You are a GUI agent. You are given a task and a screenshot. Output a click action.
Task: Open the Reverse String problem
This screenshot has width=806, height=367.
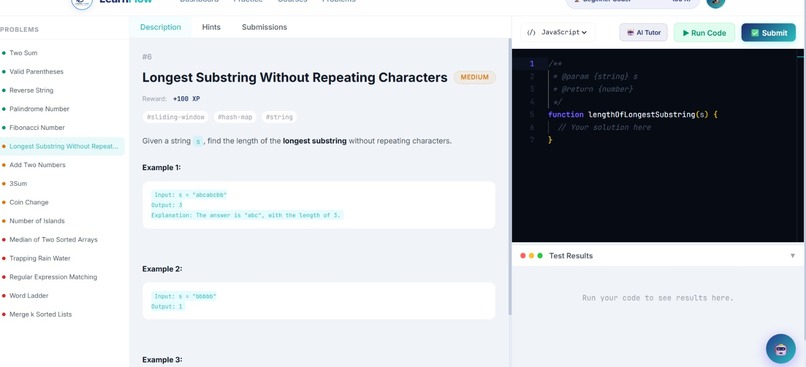pyautogui.click(x=62, y=90)
